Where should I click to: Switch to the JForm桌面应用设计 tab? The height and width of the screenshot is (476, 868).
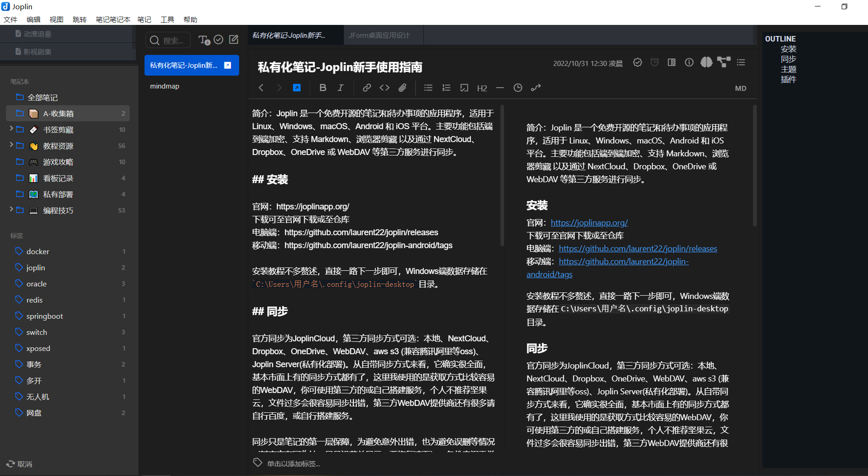(x=383, y=35)
